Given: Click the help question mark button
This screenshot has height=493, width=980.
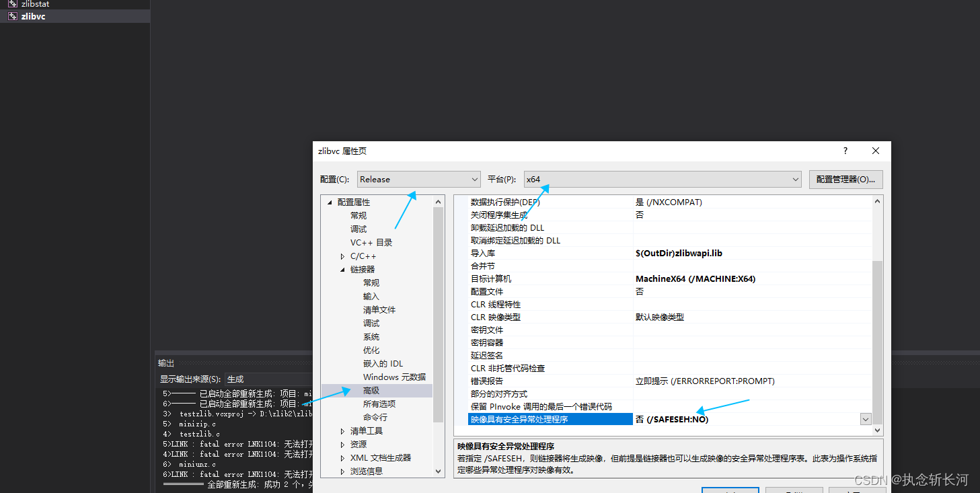Looking at the screenshot, I should (x=845, y=151).
